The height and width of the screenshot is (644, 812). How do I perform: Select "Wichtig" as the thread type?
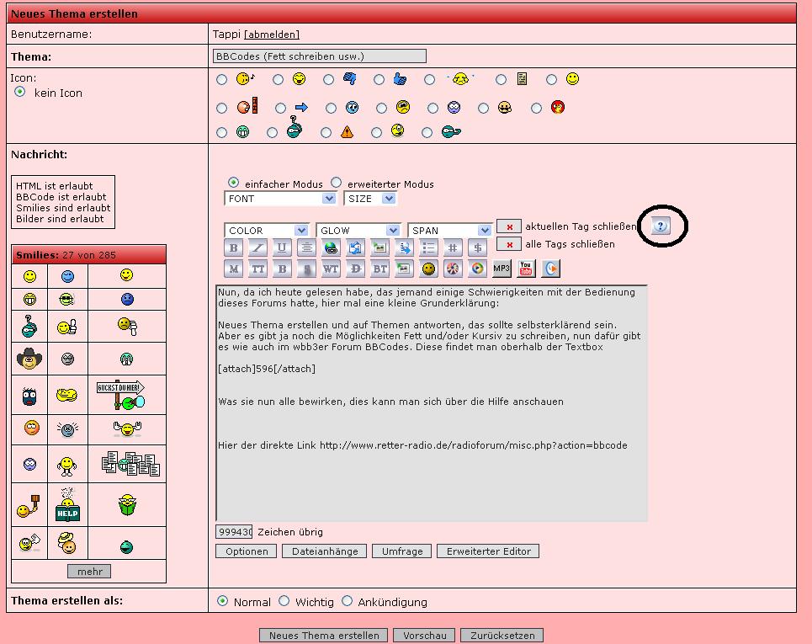284,601
